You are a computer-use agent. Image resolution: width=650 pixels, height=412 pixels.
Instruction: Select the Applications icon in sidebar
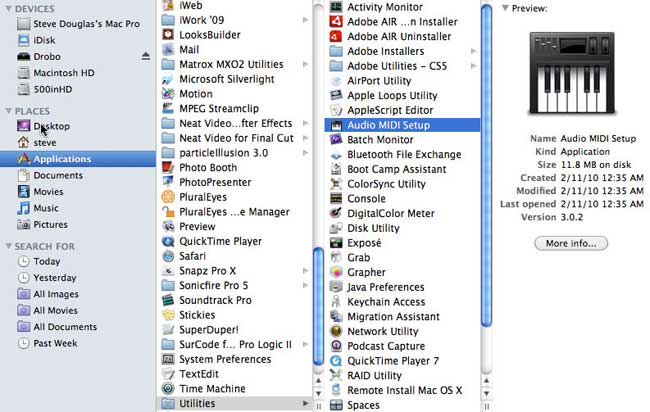(24, 159)
